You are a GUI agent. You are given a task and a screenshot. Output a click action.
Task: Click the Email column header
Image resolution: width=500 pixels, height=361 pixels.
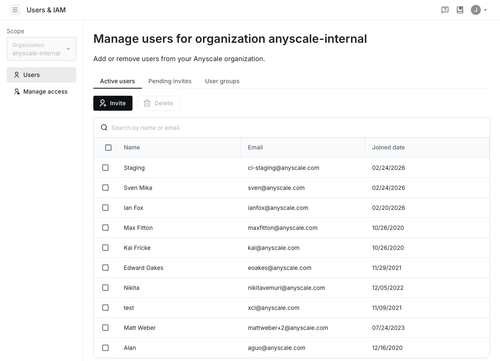point(255,147)
